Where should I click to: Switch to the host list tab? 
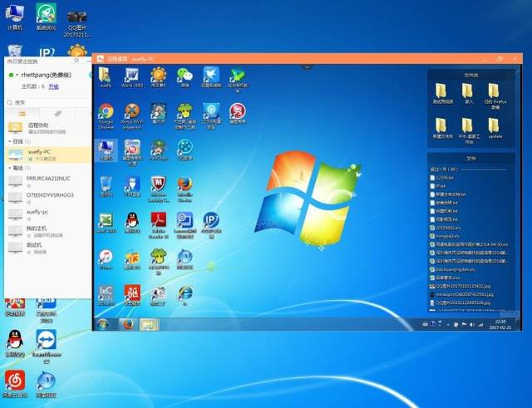pyautogui.click(x=22, y=114)
